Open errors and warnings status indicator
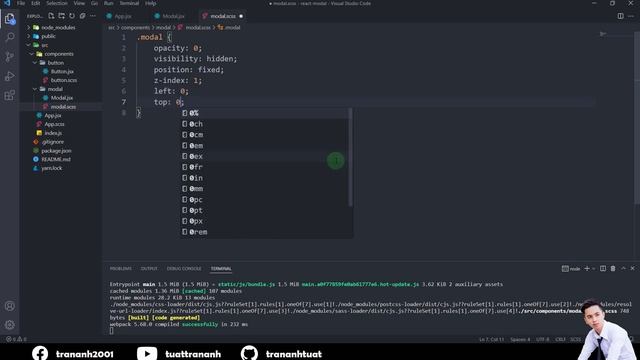 [x=16, y=339]
